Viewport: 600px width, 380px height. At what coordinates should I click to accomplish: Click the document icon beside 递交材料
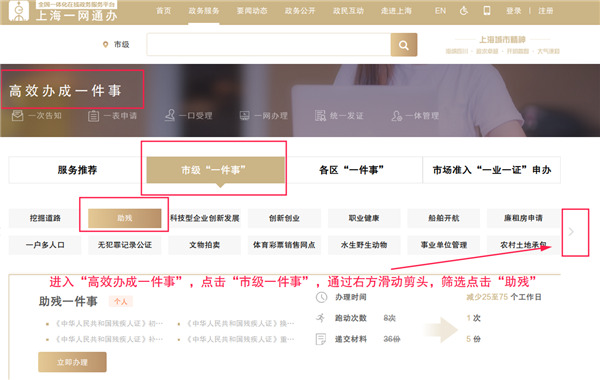pos(321,339)
